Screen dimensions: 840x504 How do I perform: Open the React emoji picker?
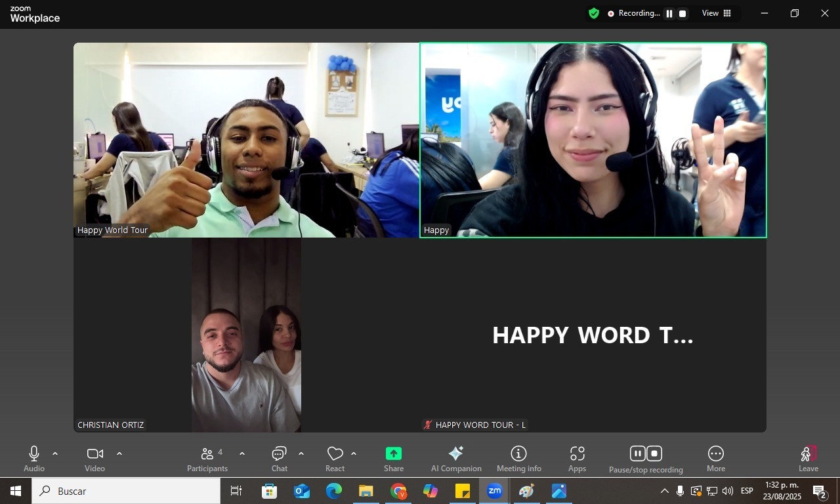335,459
